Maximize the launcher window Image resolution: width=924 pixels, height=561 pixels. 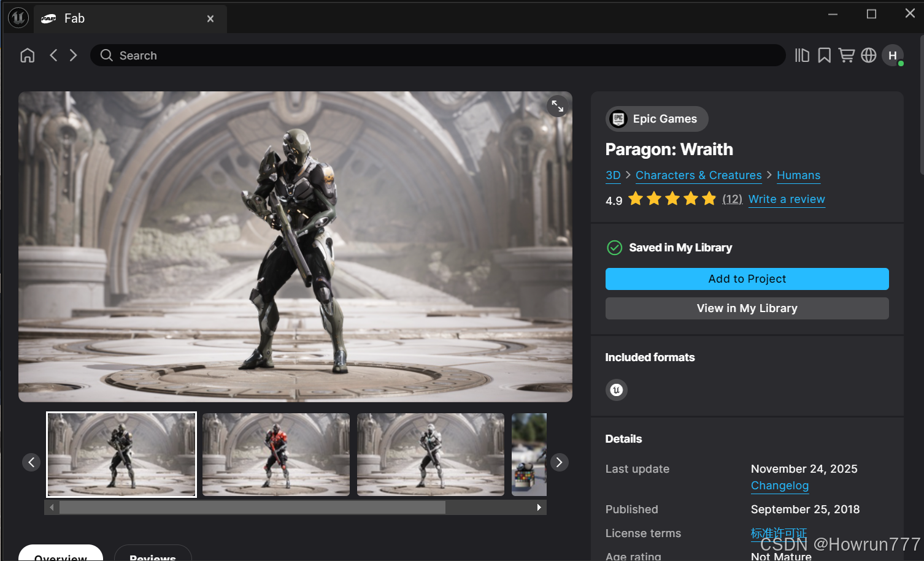(x=871, y=14)
